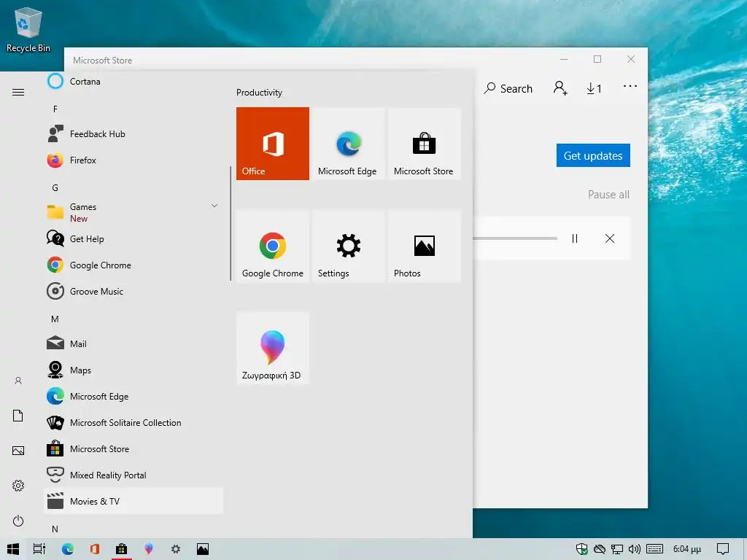
Task: Open Movies & TV app
Action: coord(133,501)
